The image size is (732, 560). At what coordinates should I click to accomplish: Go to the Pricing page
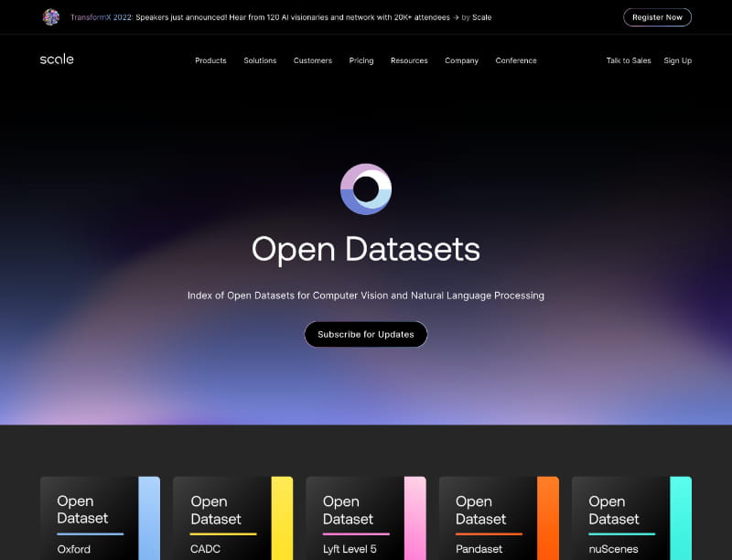pos(361,60)
